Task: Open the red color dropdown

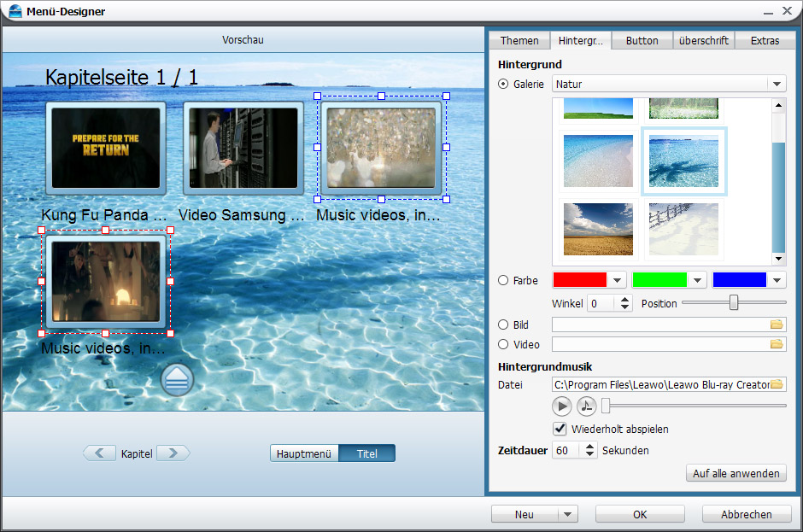Action: pos(617,280)
